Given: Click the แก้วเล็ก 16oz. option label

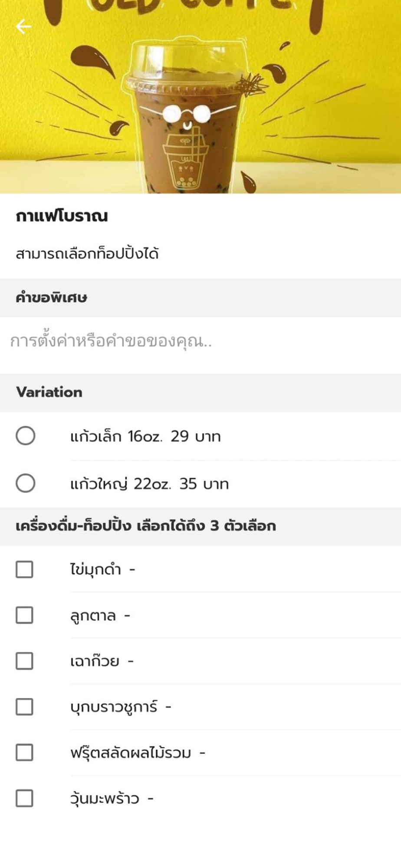Looking at the screenshot, I should pyautogui.click(x=145, y=436).
